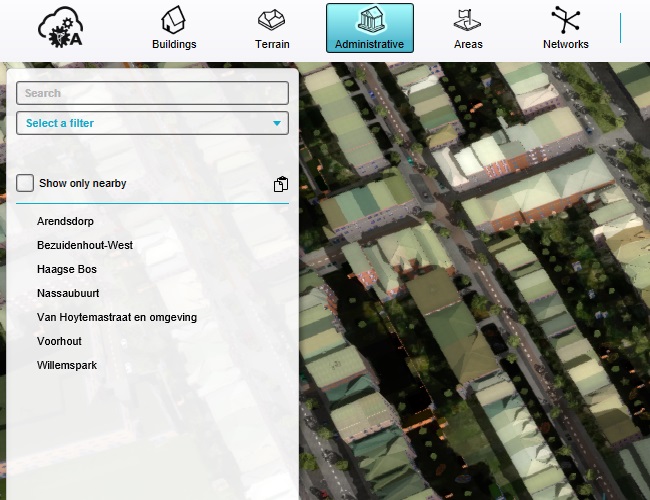Pick Nassaubuurt from the list
This screenshot has width=650, height=500.
tap(68, 293)
